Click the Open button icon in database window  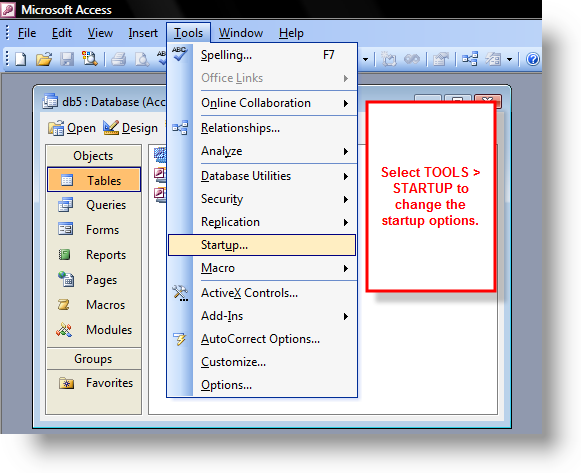pos(56,128)
